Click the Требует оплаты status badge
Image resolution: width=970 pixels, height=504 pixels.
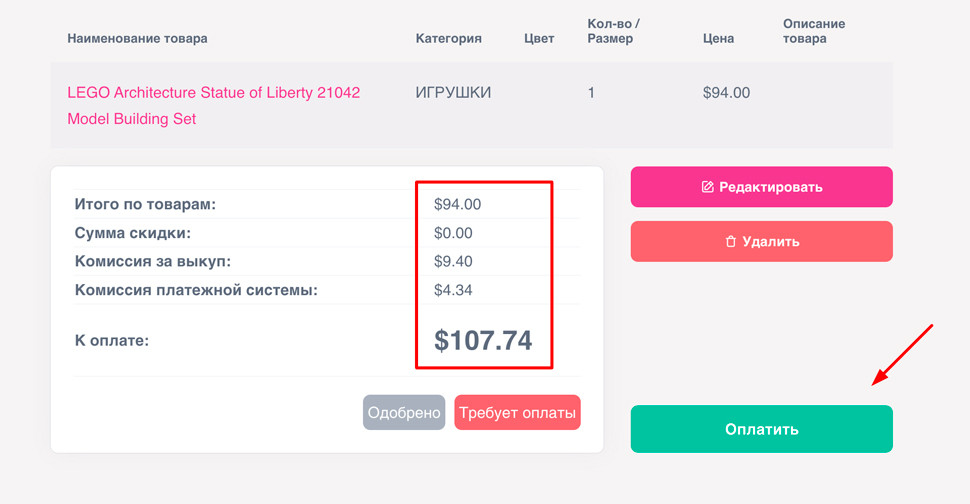[517, 412]
